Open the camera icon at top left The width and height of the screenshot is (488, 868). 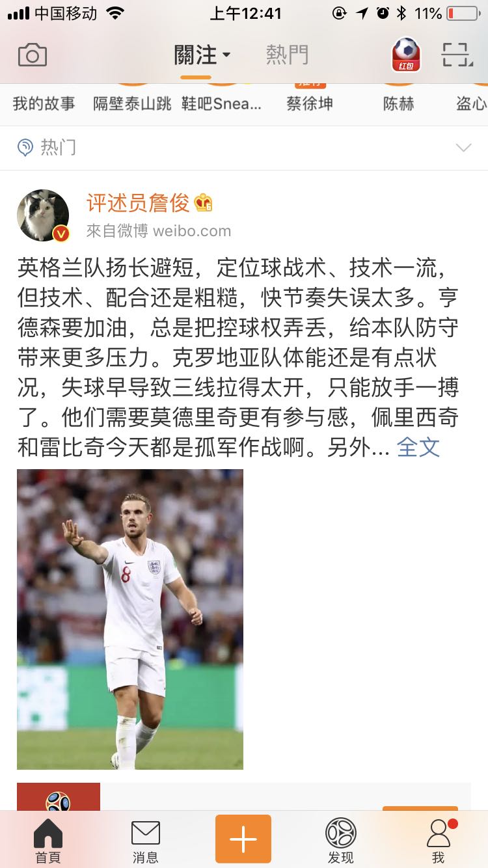[33, 55]
